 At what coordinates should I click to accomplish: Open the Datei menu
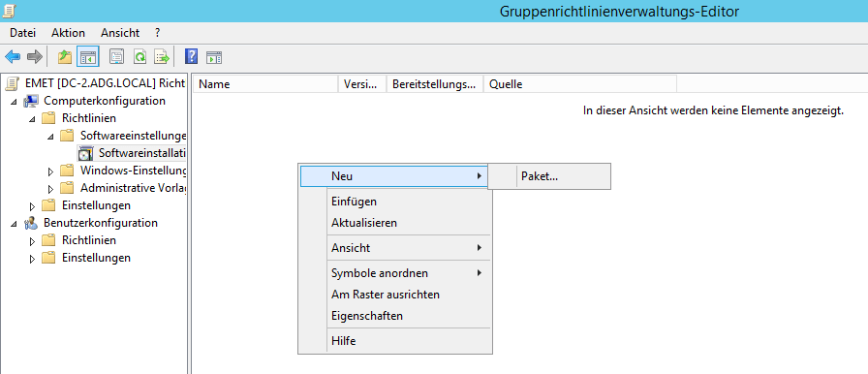tap(22, 33)
